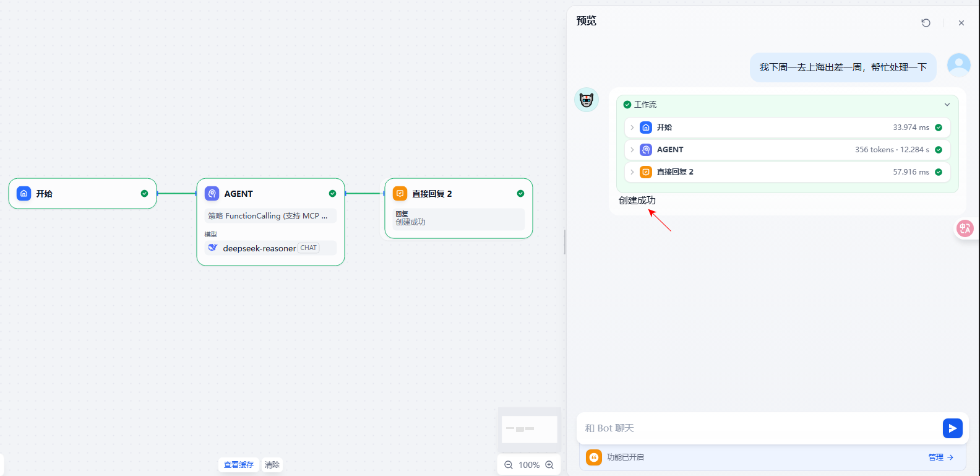
Task: Click the translation floating icon
Action: (965, 228)
